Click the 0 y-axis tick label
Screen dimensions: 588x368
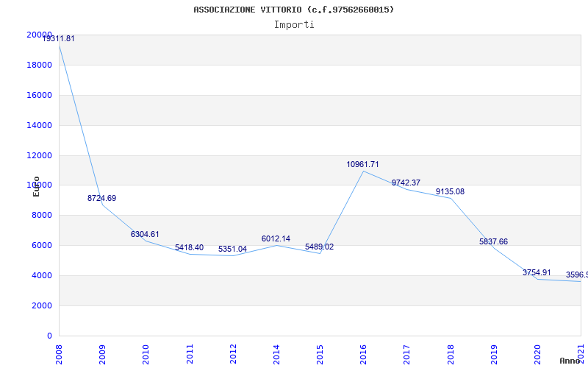coord(49,336)
